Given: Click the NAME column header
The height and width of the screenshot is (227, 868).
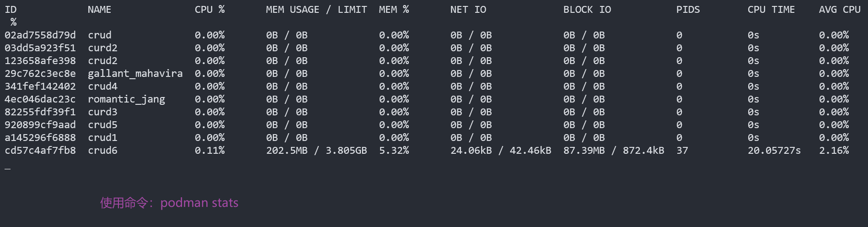Looking at the screenshot, I should [99, 10].
